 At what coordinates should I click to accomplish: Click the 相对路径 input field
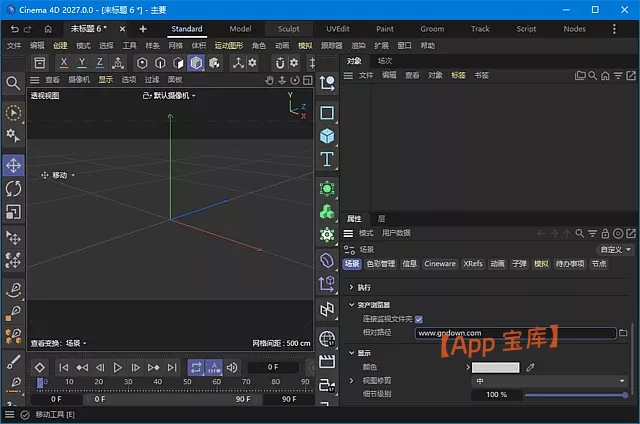tap(515, 333)
